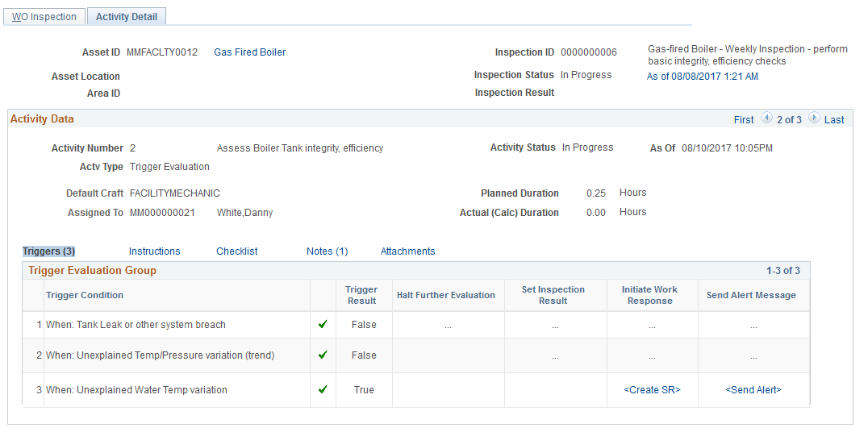Click the FACILITYMECHANIC default craft value
The image size is (868, 432).
click(175, 193)
